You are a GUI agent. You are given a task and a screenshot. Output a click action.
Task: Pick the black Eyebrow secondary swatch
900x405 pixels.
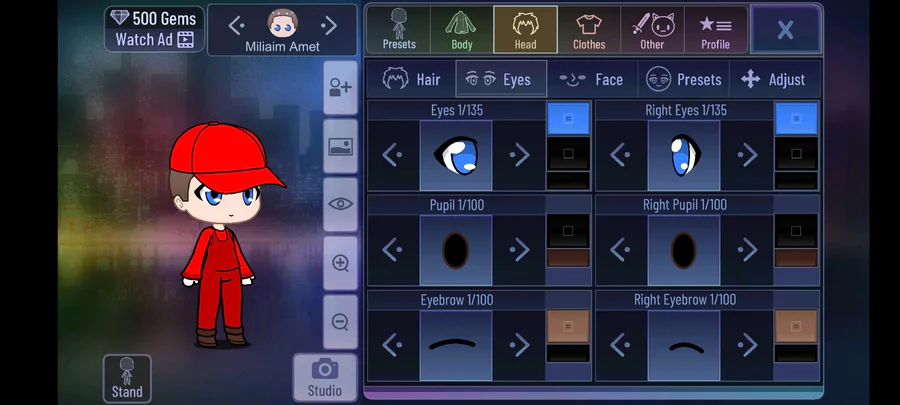568,353
